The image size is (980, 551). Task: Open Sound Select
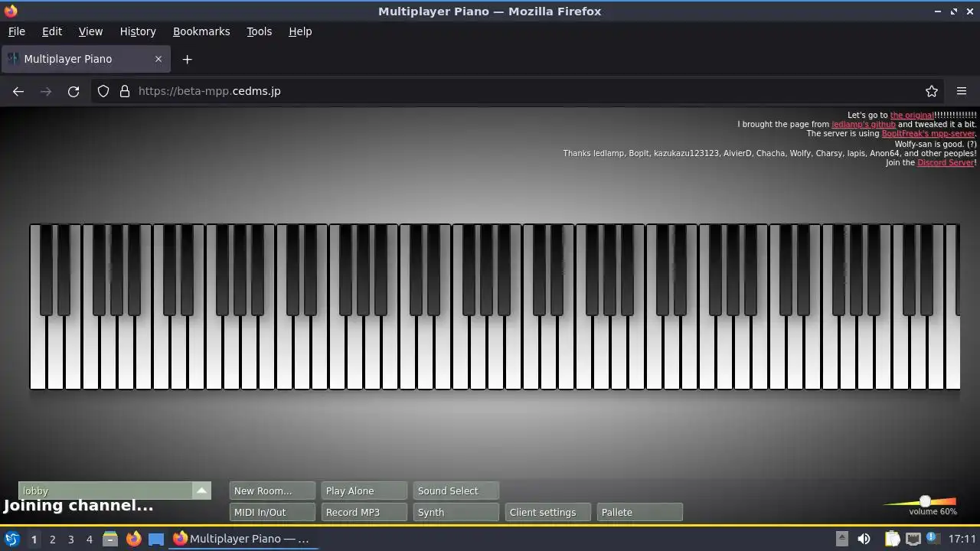(x=456, y=491)
